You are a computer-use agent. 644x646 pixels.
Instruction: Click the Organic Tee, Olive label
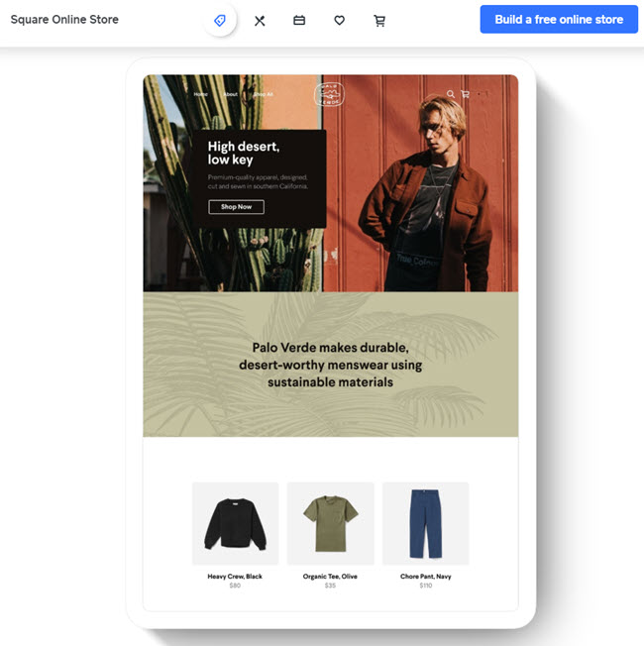(x=330, y=577)
